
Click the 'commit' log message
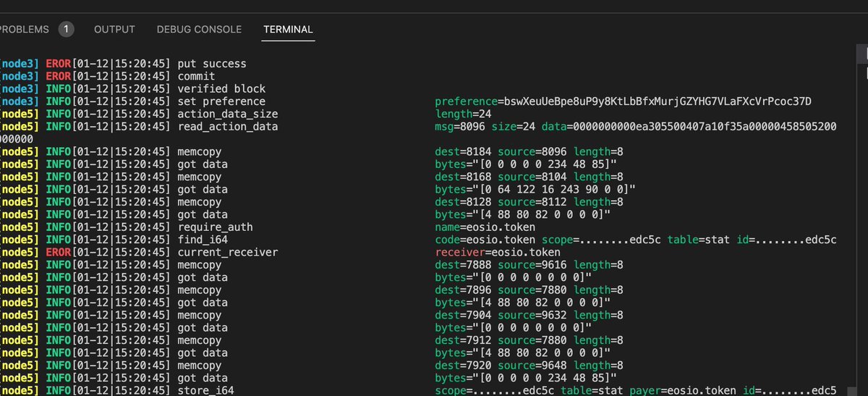196,76
